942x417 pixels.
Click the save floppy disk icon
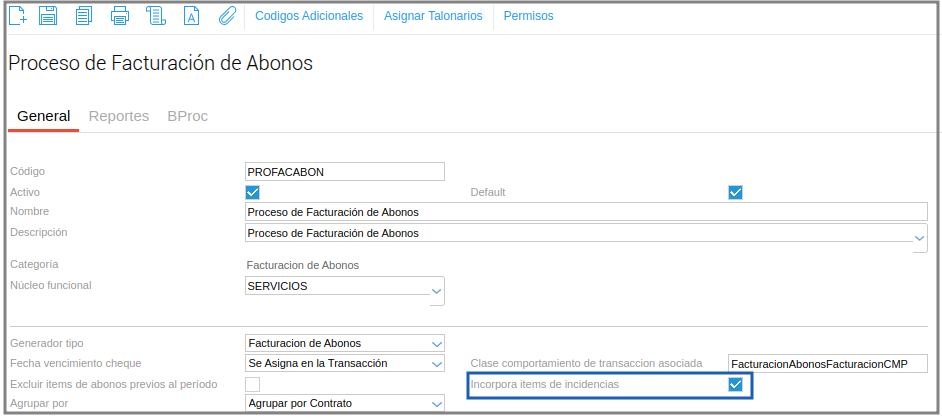pyautogui.click(x=49, y=16)
